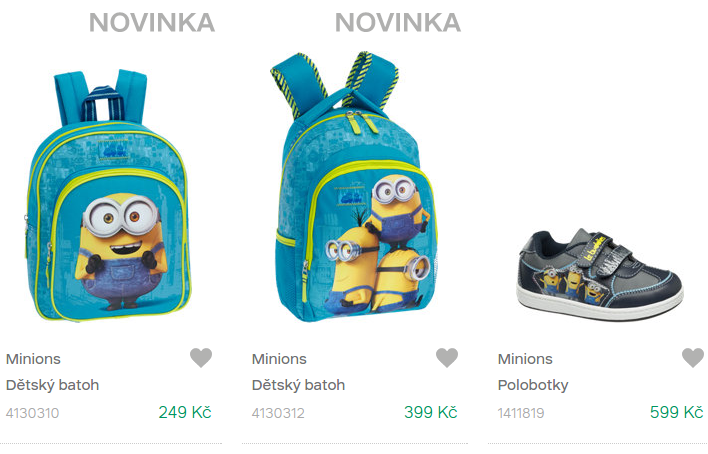Viewport: 708px width, 454px height.
Task: Click the 599 Kč price
Action: [676, 412]
